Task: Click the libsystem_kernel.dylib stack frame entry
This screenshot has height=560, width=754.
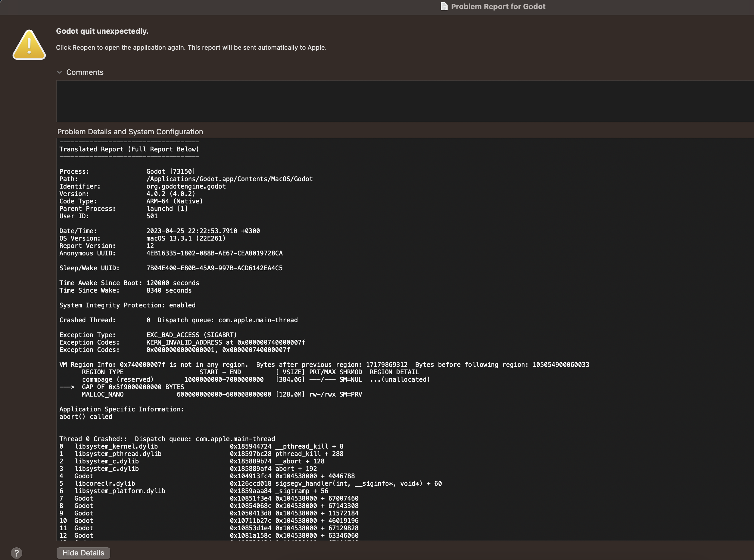Action: 116,447
